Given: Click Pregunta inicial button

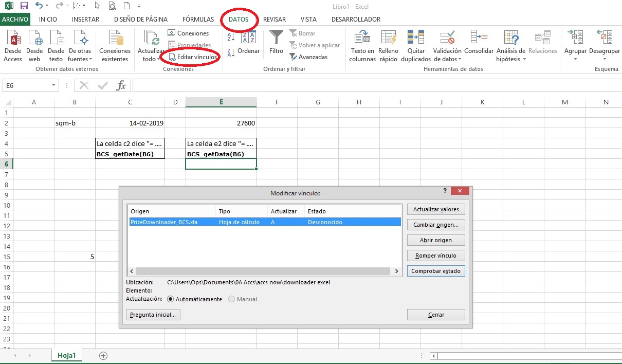Looking at the screenshot, I should pyautogui.click(x=153, y=315).
